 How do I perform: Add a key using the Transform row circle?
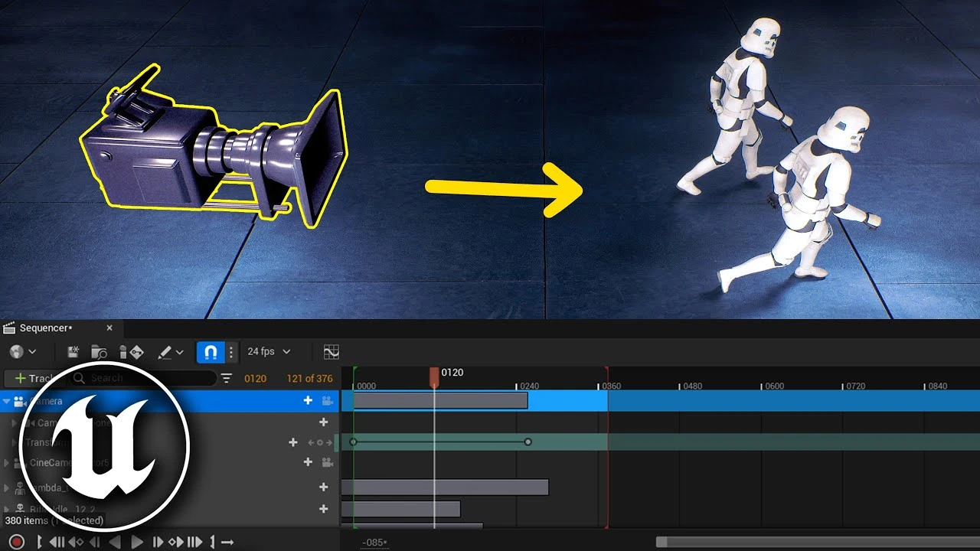[320, 442]
